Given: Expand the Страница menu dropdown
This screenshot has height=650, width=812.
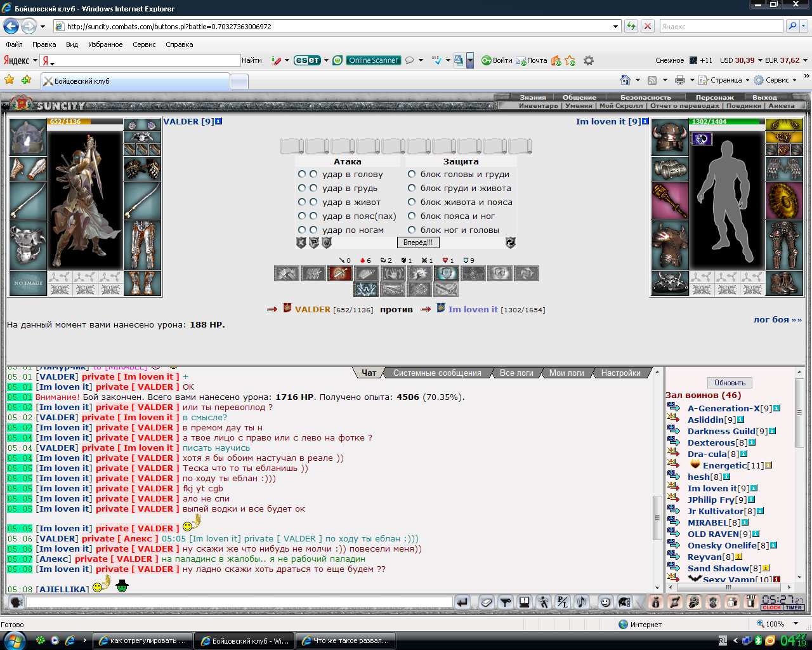Looking at the screenshot, I should point(747,80).
